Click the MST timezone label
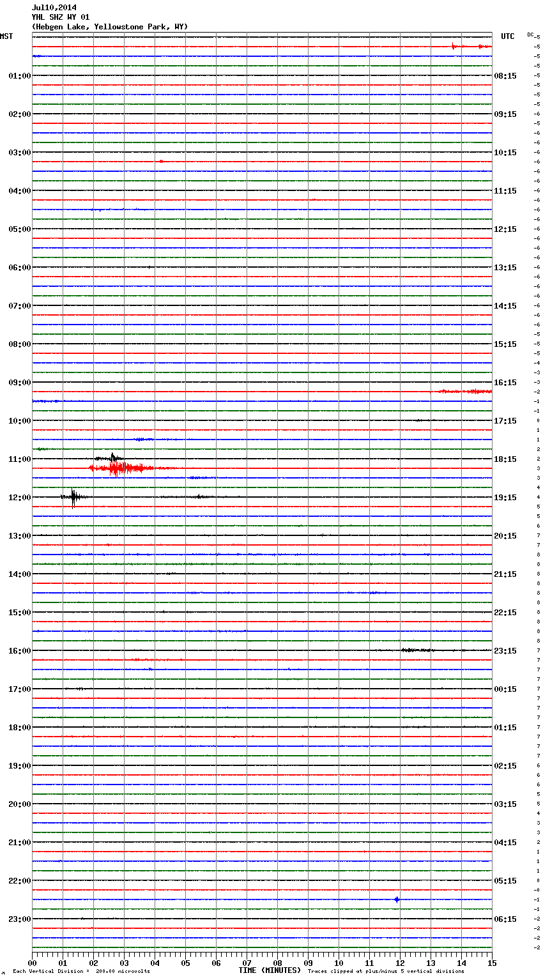Viewport: 543px width, 980px height. [6, 36]
